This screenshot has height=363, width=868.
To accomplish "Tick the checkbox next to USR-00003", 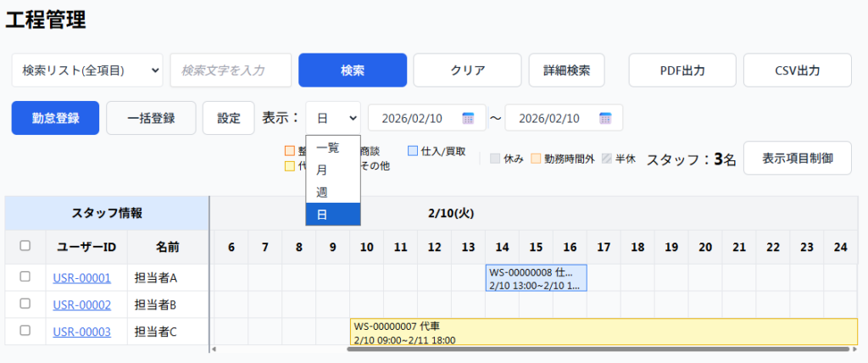I will click(25, 331).
